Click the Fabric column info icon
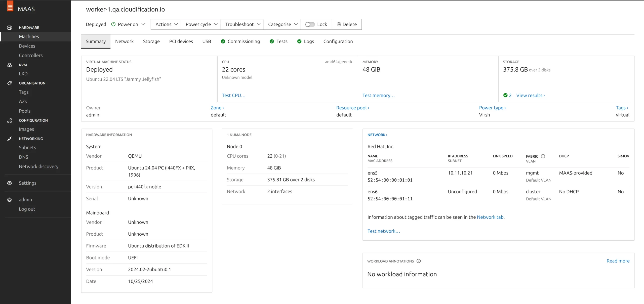 pyautogui.click(x=543, y=156)
